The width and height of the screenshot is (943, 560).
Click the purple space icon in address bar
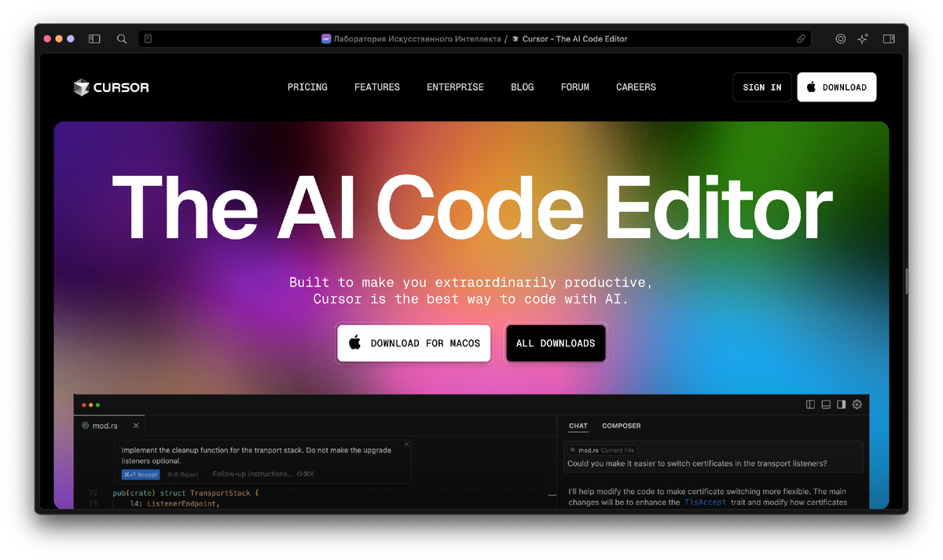click(x=326, y=38)
